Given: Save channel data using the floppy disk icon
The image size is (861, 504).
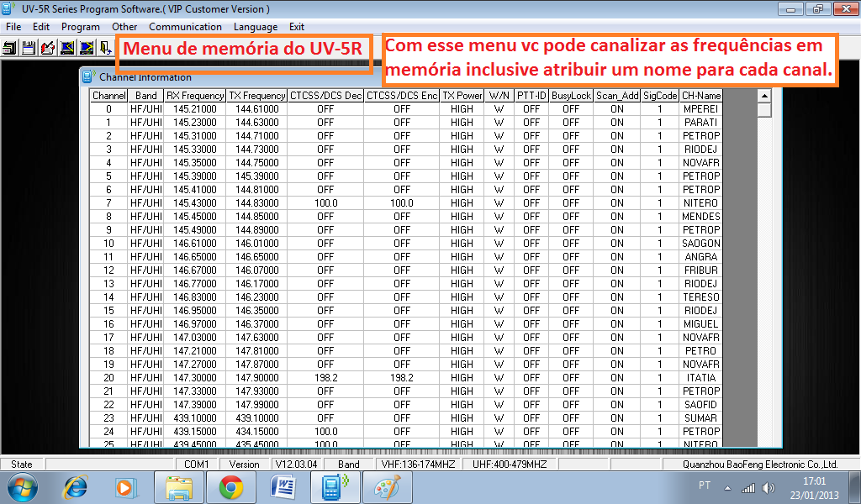Looking at the screenshot, I should 28,48.
